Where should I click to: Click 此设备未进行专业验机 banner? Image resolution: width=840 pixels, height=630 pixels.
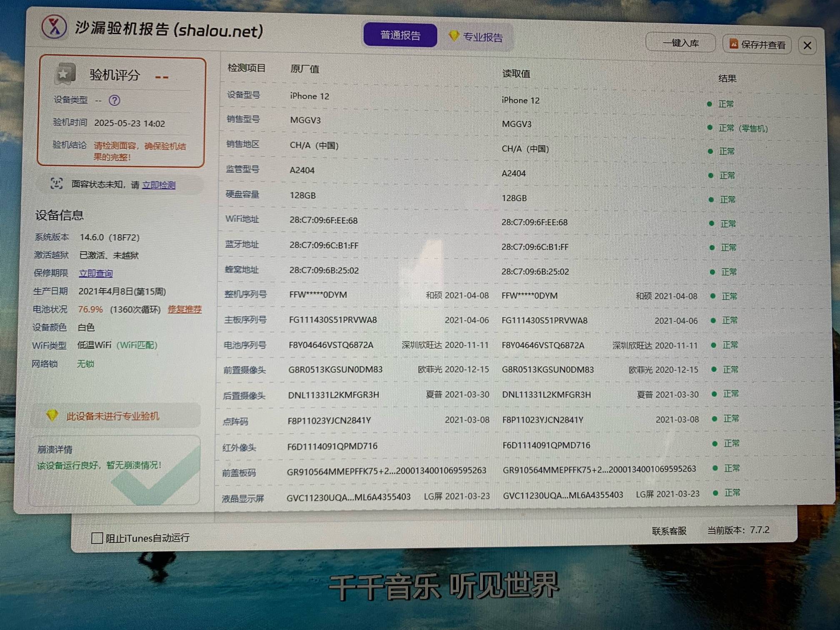pyautogui.click(x=116, y=415)
